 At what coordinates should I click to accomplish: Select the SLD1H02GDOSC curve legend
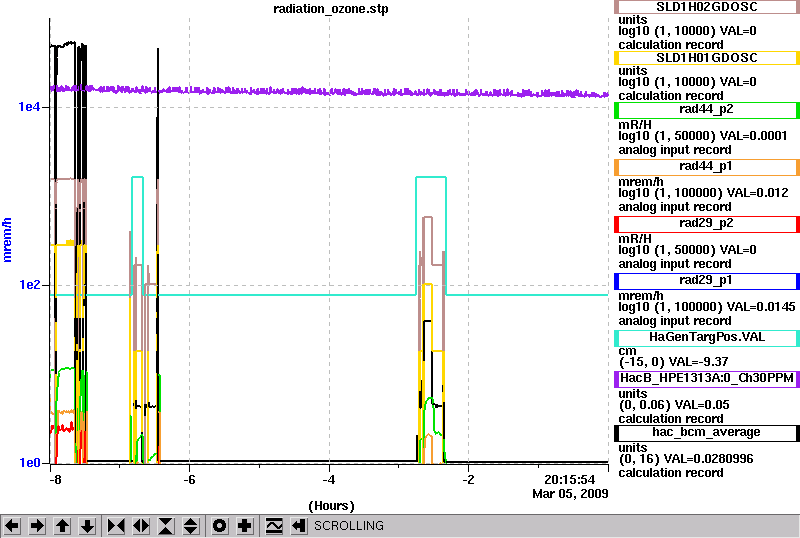707,7
